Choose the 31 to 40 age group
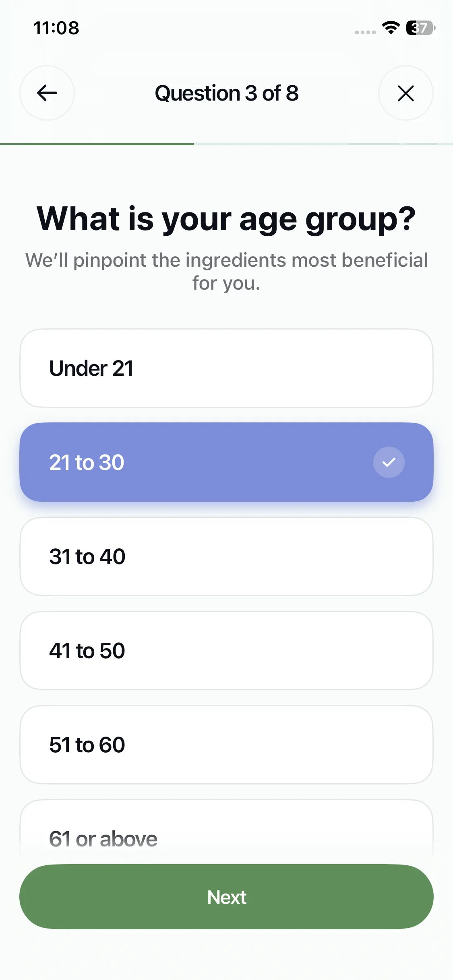Image resolution: width=453 pixels, height=980 pixels. click(x=226, y=556)
